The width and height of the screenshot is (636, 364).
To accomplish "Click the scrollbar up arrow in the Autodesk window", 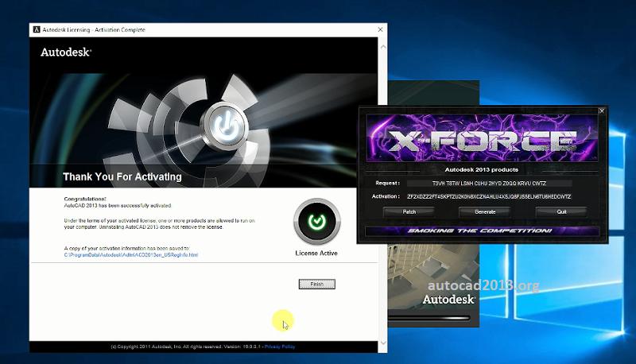I will (383, 47).
